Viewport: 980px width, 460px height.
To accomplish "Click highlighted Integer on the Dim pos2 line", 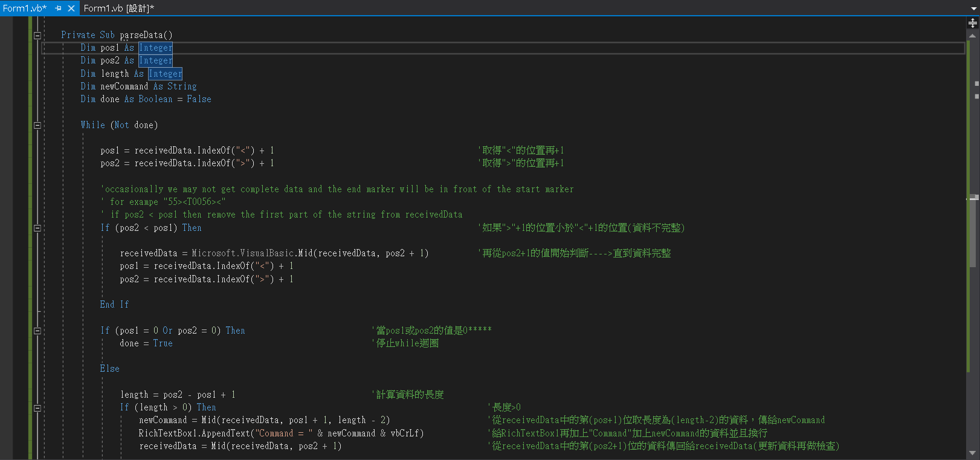I will tap(156, 60).
